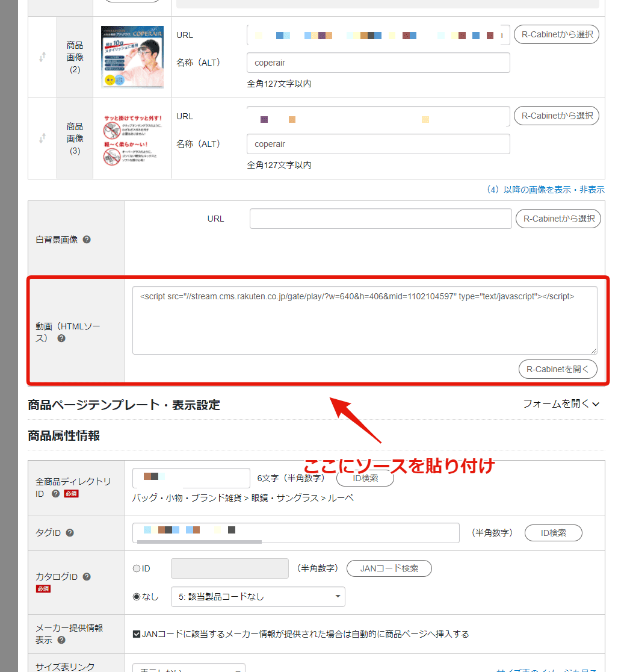Viewport: 630px width, 672px height.
Task: Select the カタログID 'ID' radio button
Action: [x=137, y=568]
